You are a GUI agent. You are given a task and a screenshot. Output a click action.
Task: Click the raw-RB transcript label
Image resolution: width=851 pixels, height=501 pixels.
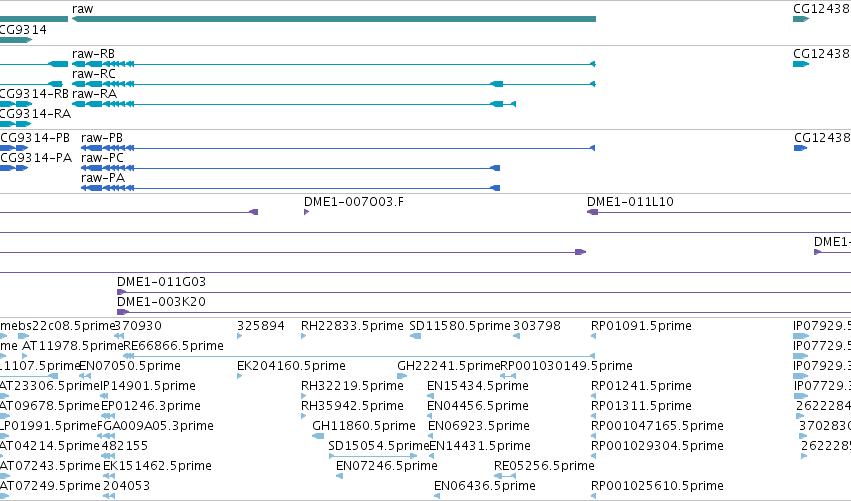tap(93, 54)
